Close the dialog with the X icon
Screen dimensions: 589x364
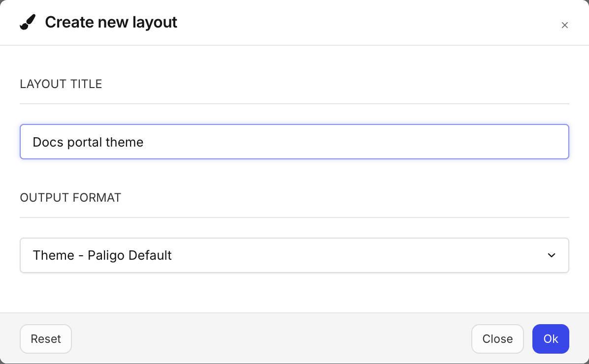tap(564, 25)
